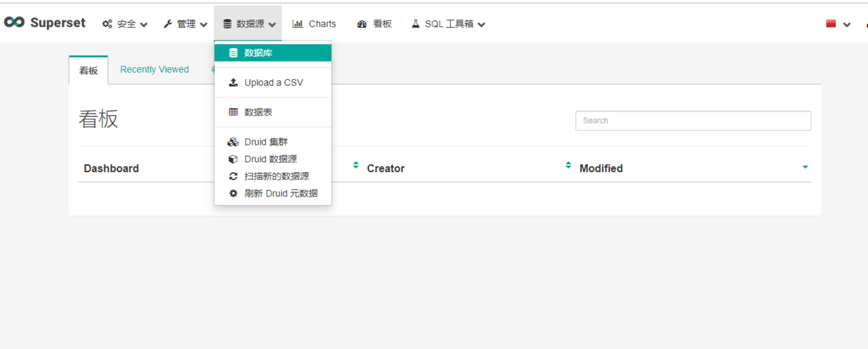The image size is (868, 349).
Task: Click sort arrows left of Modified
Action: (568, 166)
